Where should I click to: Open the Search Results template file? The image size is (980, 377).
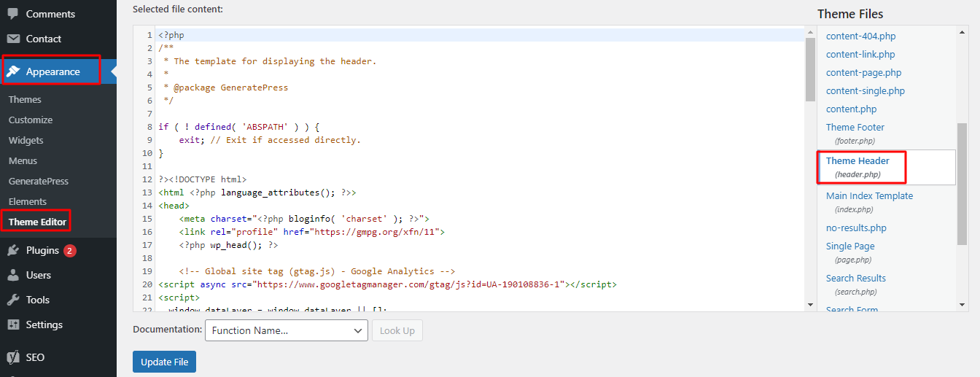click(x=856, y=278)
